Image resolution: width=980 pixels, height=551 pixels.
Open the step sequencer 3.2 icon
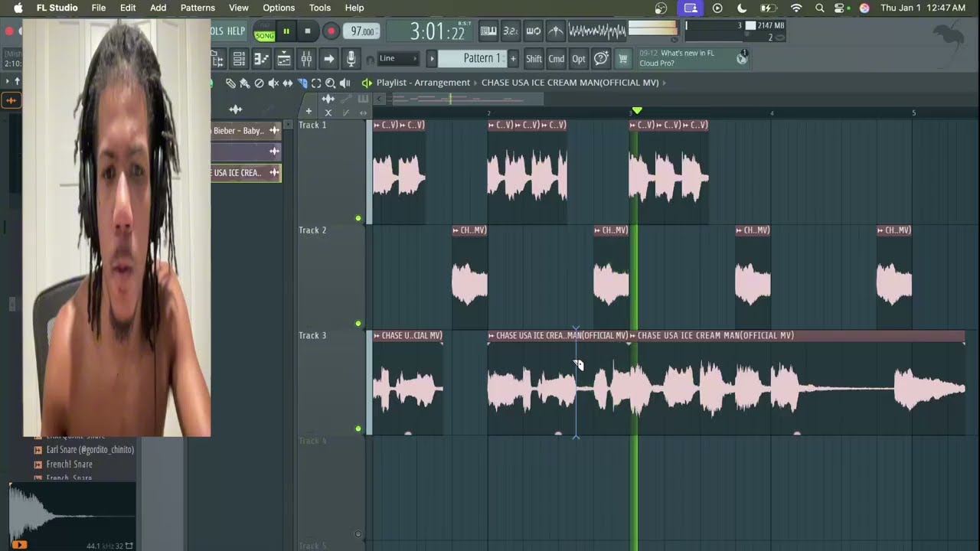[511, 31]
